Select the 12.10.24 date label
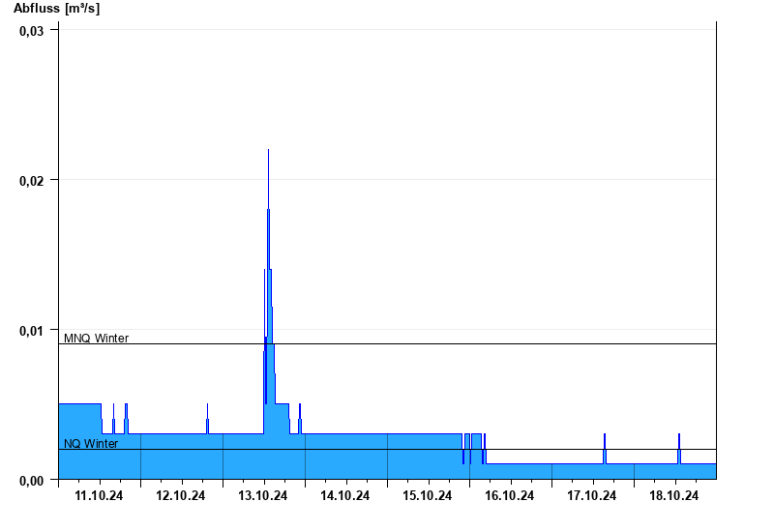Screen dimensions: 774x532 pos(181,495)
